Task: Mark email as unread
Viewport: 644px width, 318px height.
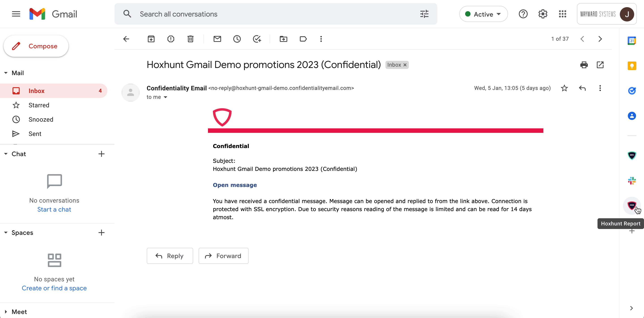Action: pyautogui.click(x=217, y=39)
